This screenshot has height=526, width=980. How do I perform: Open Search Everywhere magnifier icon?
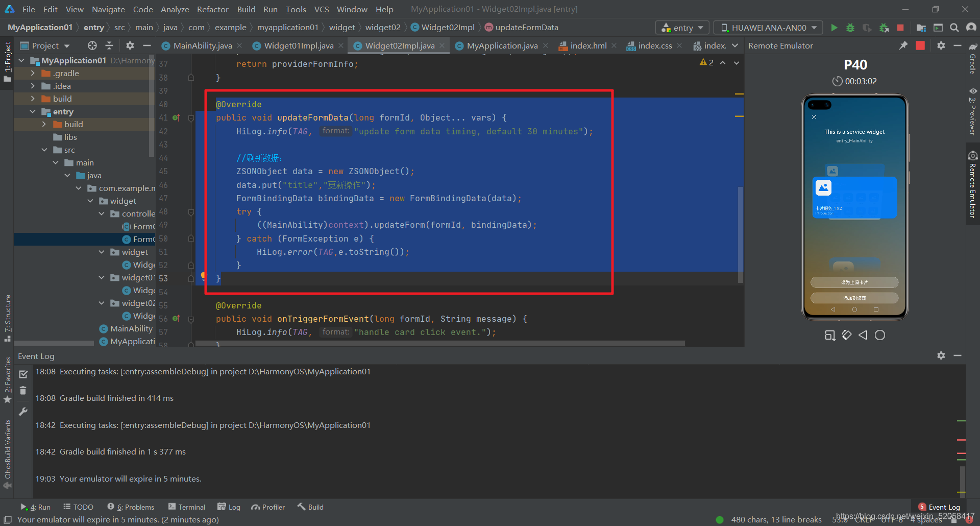pos(954,28)
